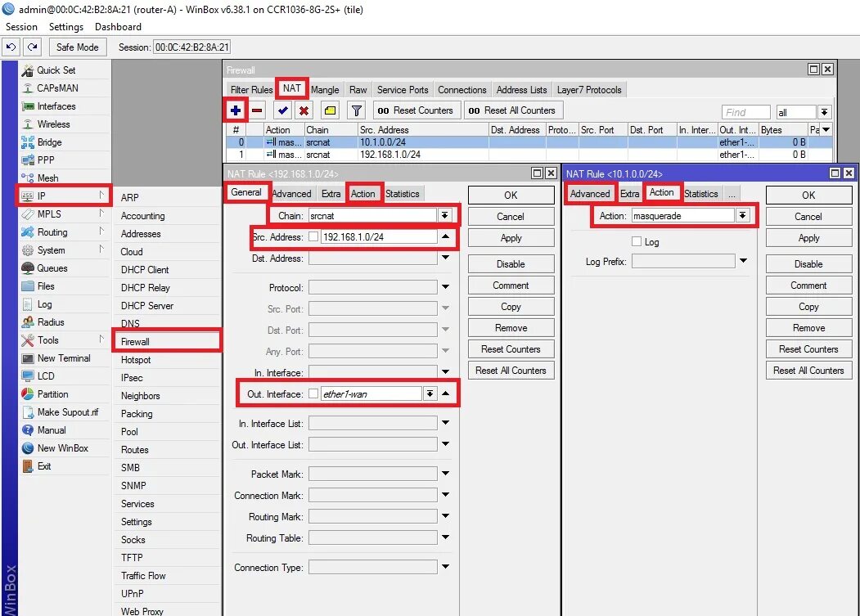This screenshot has width=860, height=616.
Task: Open Quick Set from the sidebar
Action: (x=56, y=70)
